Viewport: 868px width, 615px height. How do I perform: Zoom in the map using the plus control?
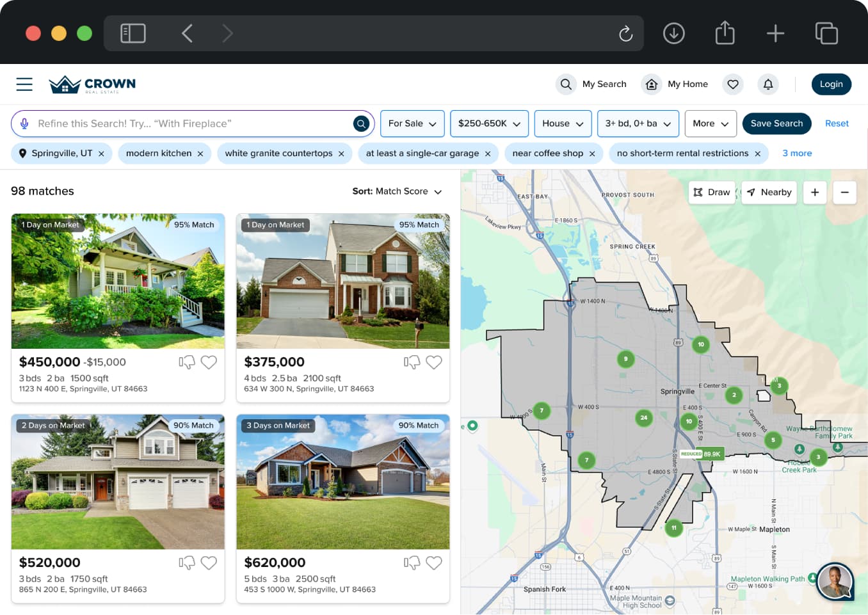(814, 192)
